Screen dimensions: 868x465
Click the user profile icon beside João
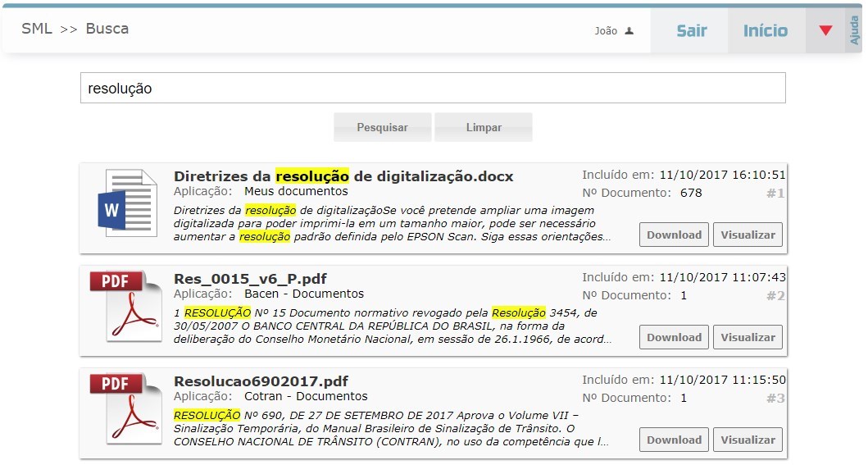coord(629,31)
